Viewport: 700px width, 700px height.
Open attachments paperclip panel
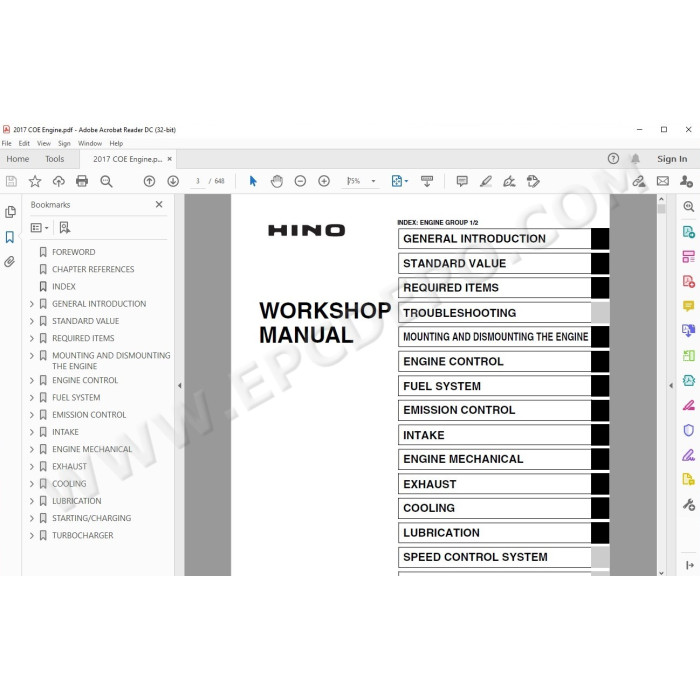pyautogui.click(x=10, y=262)
